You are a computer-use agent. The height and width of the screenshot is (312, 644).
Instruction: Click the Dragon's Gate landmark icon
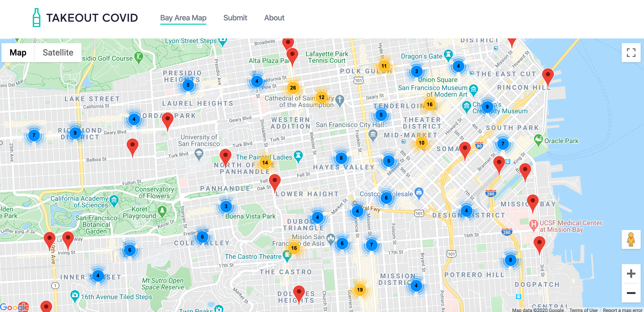448,55
